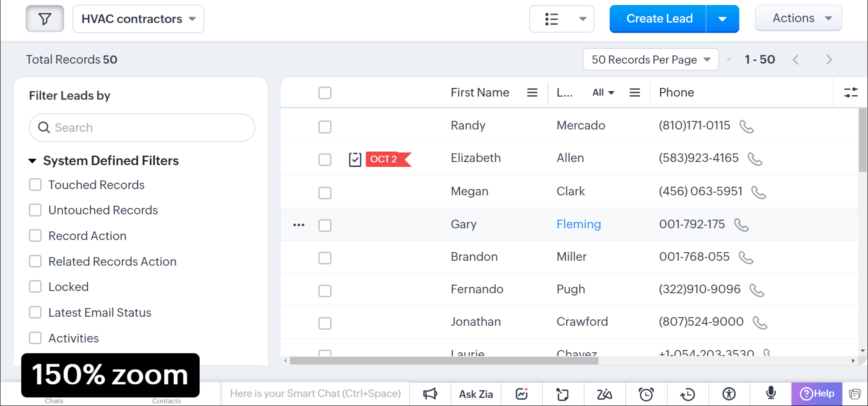
Task: Collapse System Defined Filters section
Action: point(32,161)
